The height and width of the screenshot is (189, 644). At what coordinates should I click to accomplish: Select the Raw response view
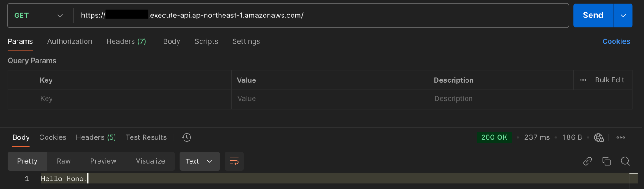[x=63, y=161]
